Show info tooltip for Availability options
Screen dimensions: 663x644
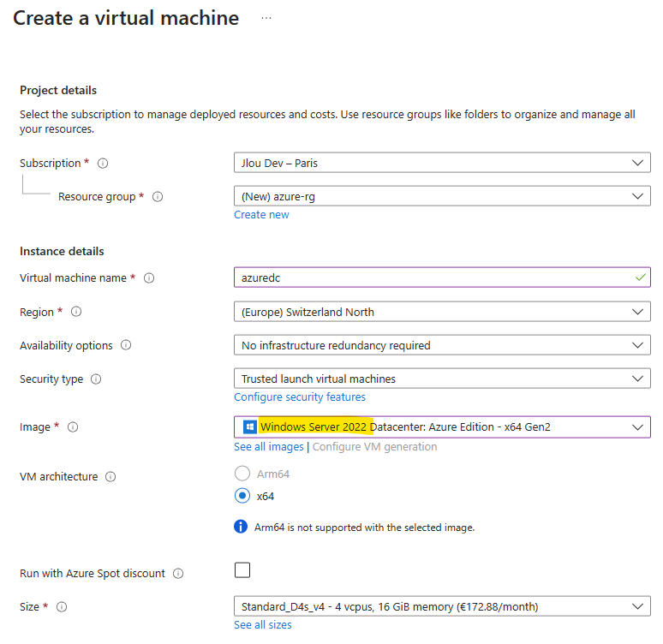[126, 345]
